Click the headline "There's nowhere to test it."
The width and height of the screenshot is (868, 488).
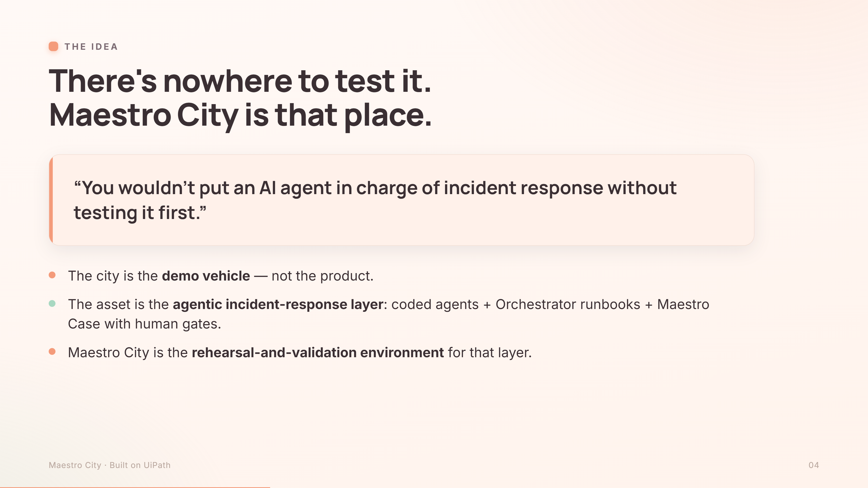[x=240, y=81]
